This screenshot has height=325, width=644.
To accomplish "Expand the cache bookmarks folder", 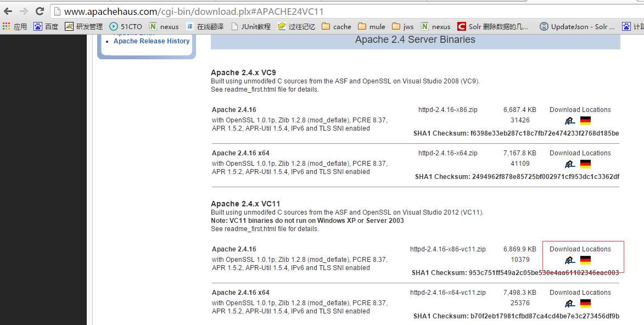I will pos(337,27).
